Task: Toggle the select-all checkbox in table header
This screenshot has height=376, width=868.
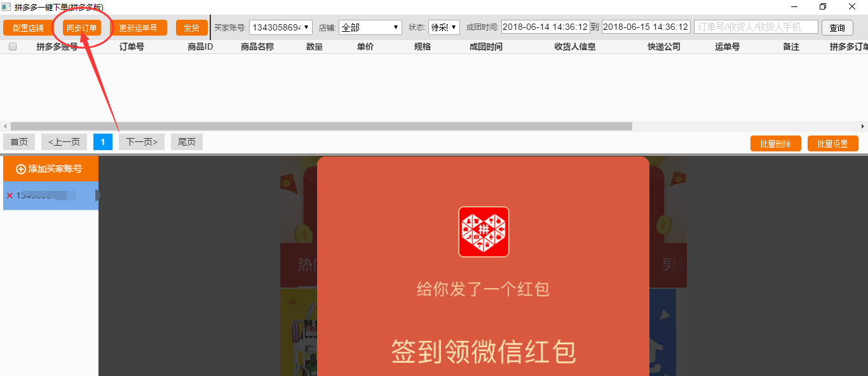Action: [x=13, y=46]
